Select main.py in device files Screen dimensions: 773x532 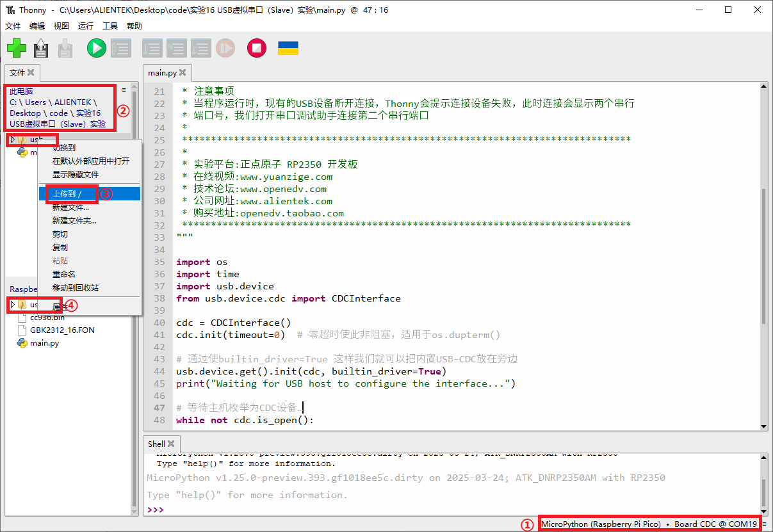point(44,343)
